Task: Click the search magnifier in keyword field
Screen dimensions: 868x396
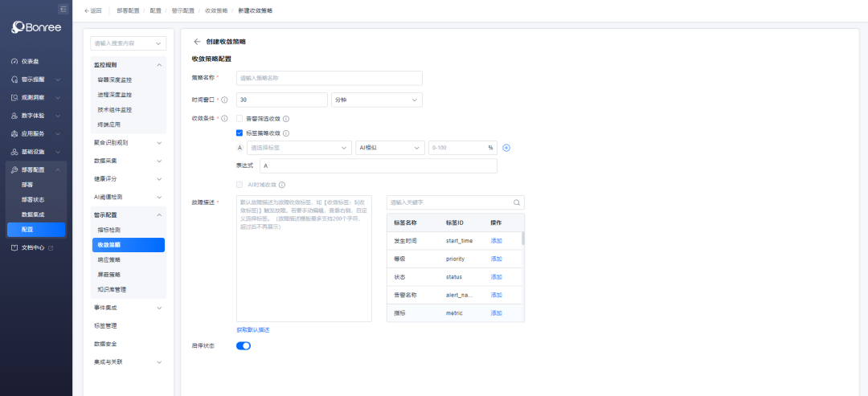Action: 517,203
